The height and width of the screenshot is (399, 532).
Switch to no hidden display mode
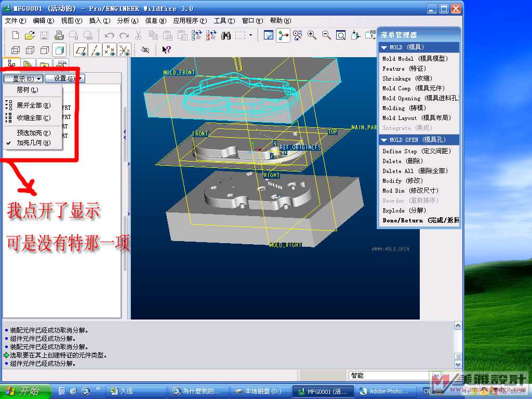(45, 50)
